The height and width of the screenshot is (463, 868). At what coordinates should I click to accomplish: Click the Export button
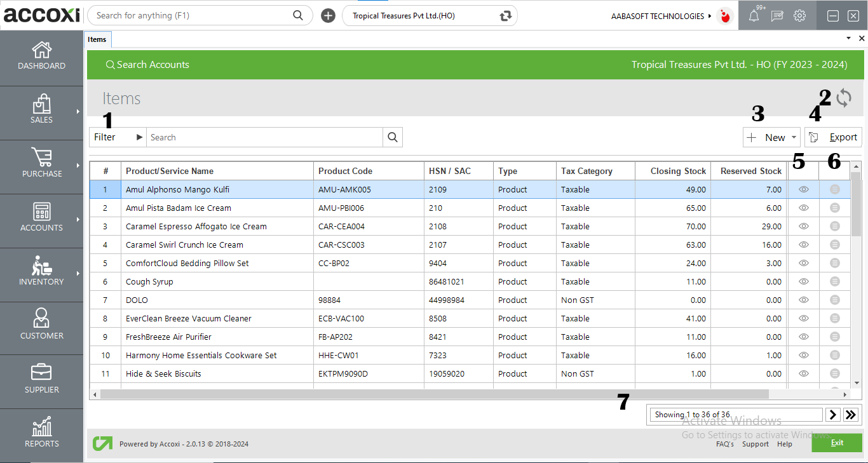tap(833, 137)
